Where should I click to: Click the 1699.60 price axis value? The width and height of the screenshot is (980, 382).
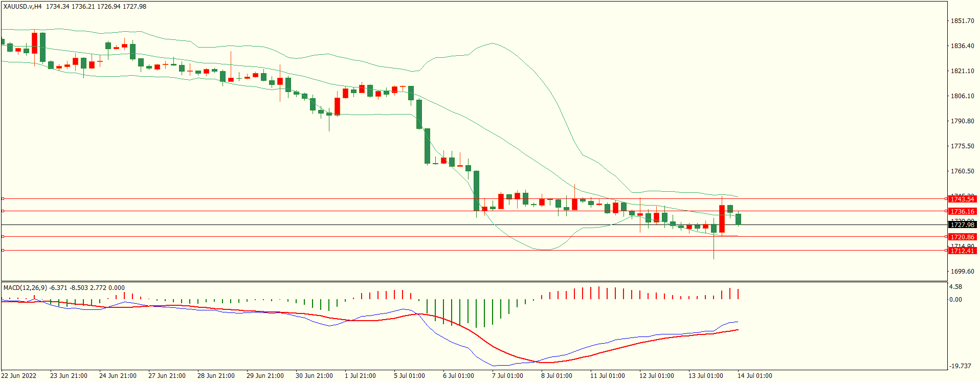962,272
